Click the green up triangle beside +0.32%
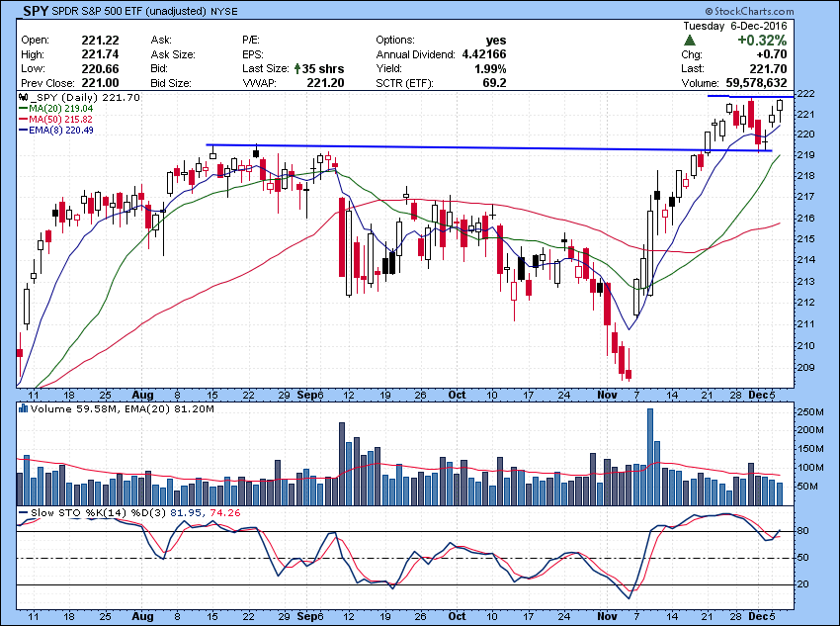 coord(690,41)
